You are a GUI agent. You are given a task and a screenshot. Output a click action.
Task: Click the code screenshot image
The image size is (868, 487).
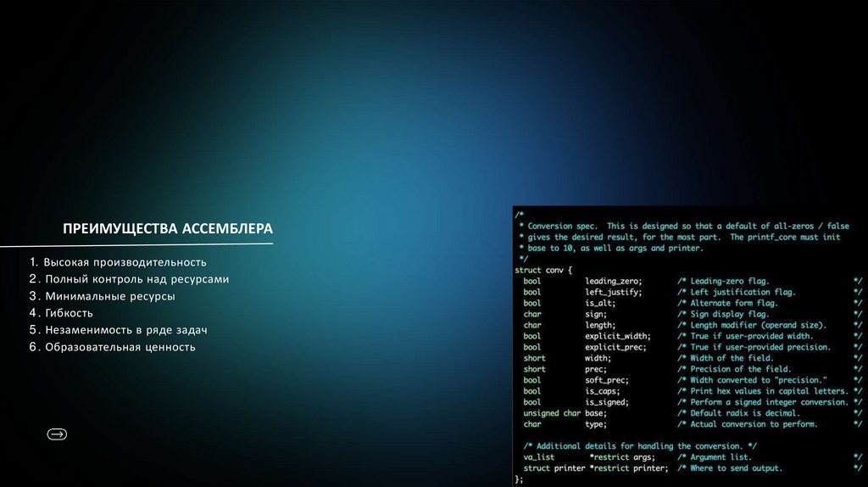pyautogui.click(x=690, y=346)
